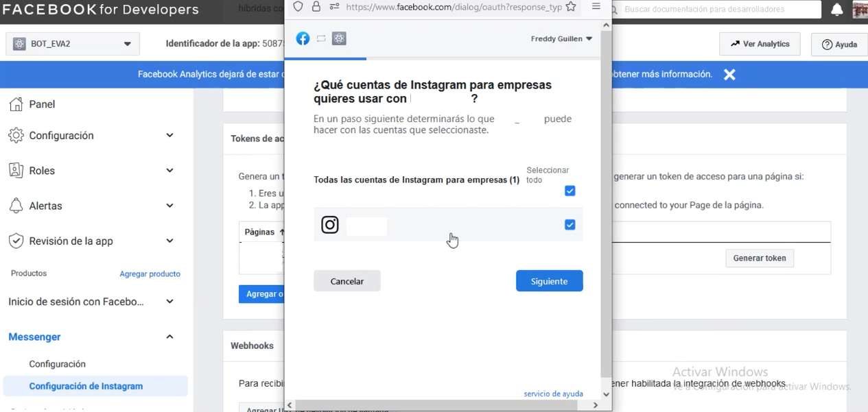
Task: Click the Agregar producto link
Action: click(x=150, y=274)
